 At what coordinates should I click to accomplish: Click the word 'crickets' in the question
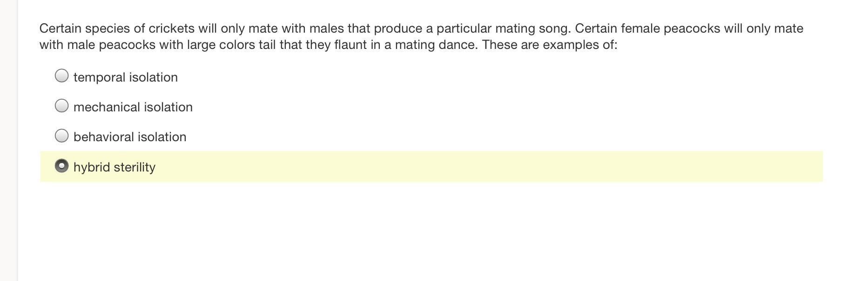point(171,28)
